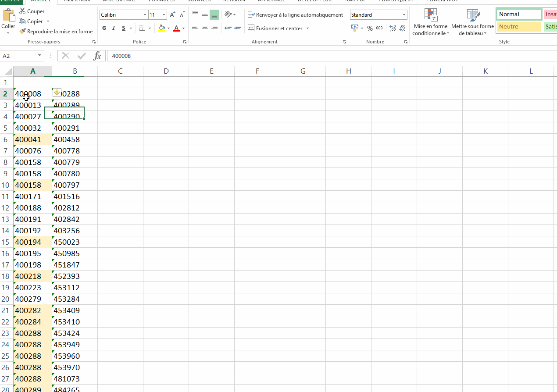
Task: Open the font color dropdown arrow
Action: click(183, 29)
